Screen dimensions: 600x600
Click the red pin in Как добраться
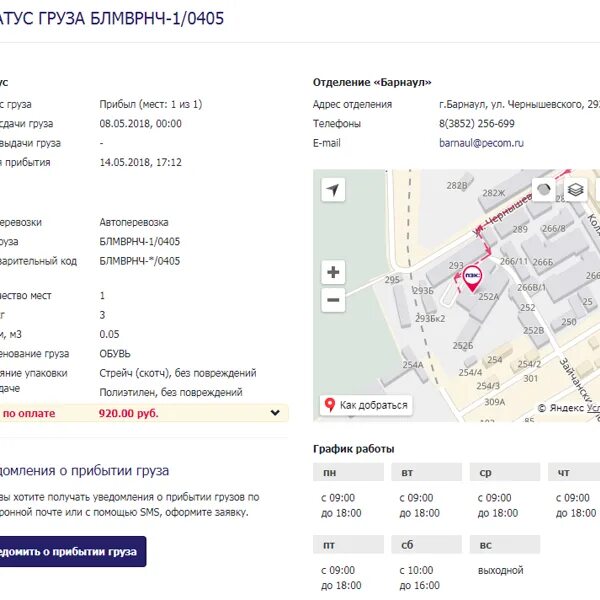[x=329, y=405]
